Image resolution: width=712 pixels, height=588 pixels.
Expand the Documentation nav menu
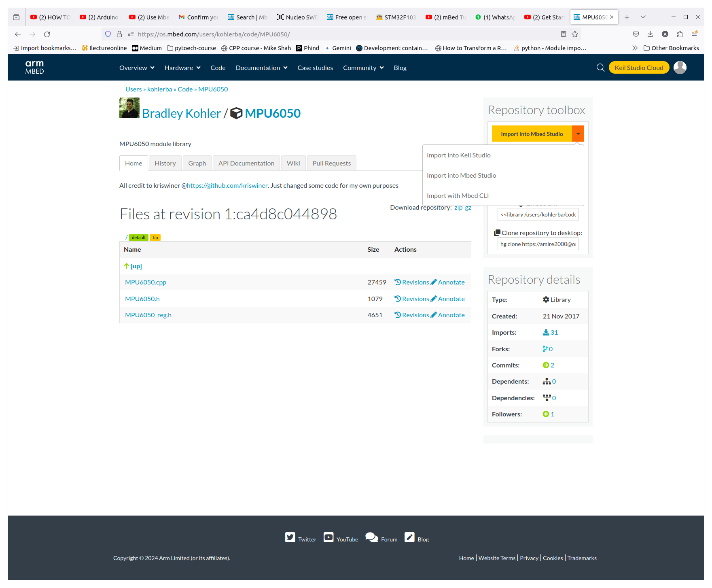(x=262, y=68)
